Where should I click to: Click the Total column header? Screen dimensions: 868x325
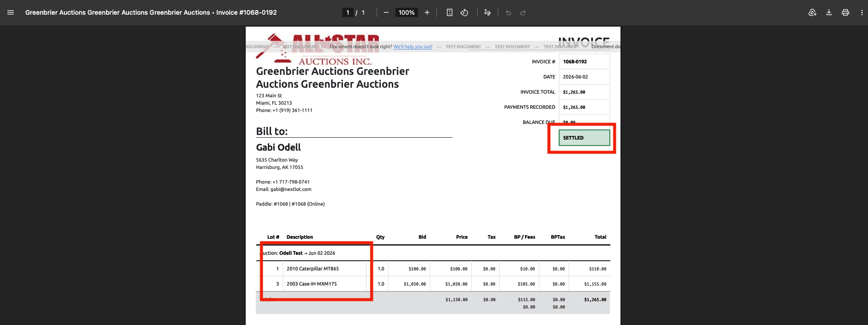click(x=600, y=237)
